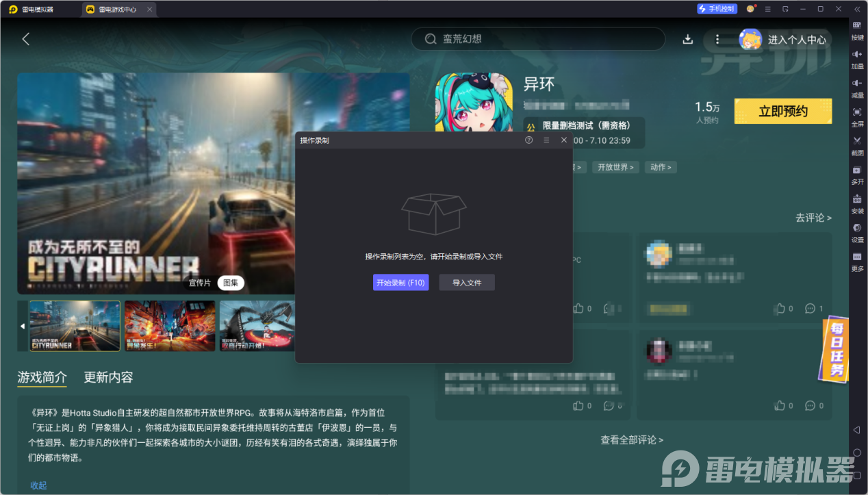Go back using the game center arrow

click(26, 39)
